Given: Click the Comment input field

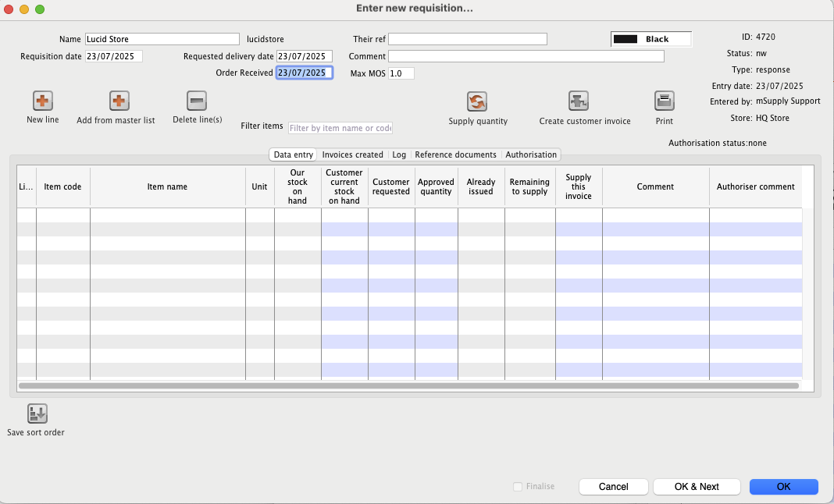Looking at the screenshot, I should (526, 56).
